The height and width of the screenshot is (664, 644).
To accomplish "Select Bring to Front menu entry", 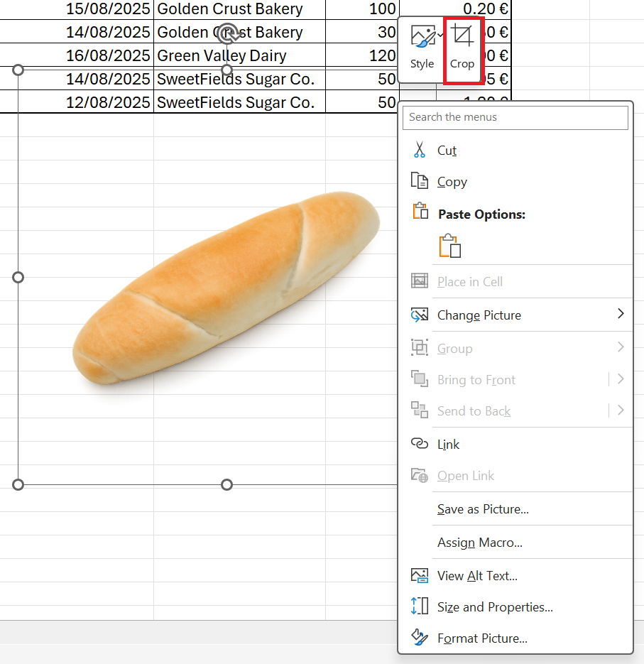I will [515, 380].
